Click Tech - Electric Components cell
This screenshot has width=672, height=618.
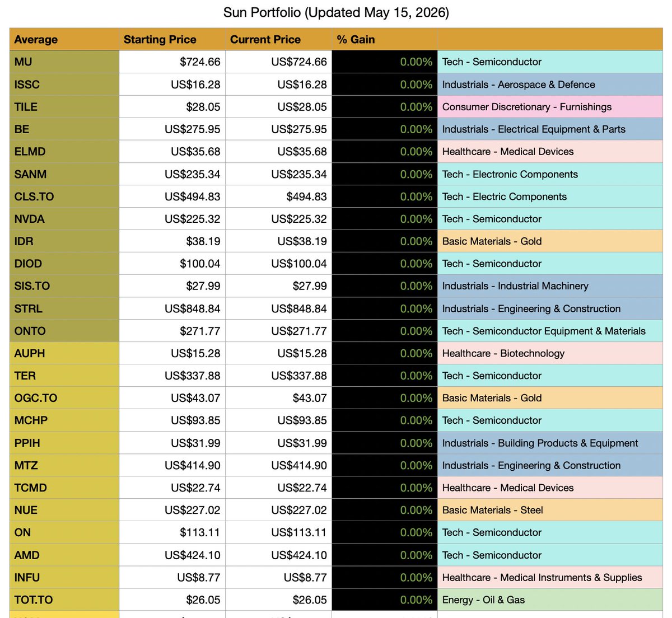(x=550, y=196)
